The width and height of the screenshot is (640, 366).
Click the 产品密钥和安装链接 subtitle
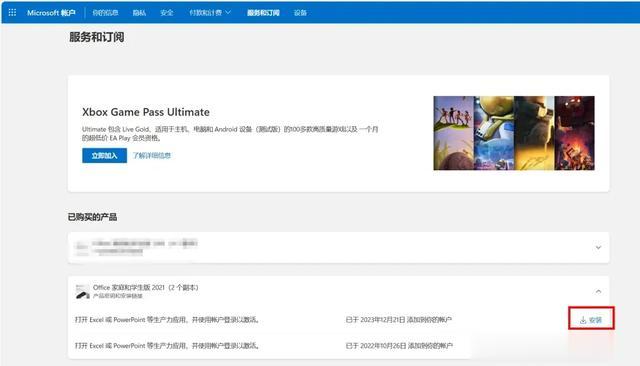[x=118, y=296]
